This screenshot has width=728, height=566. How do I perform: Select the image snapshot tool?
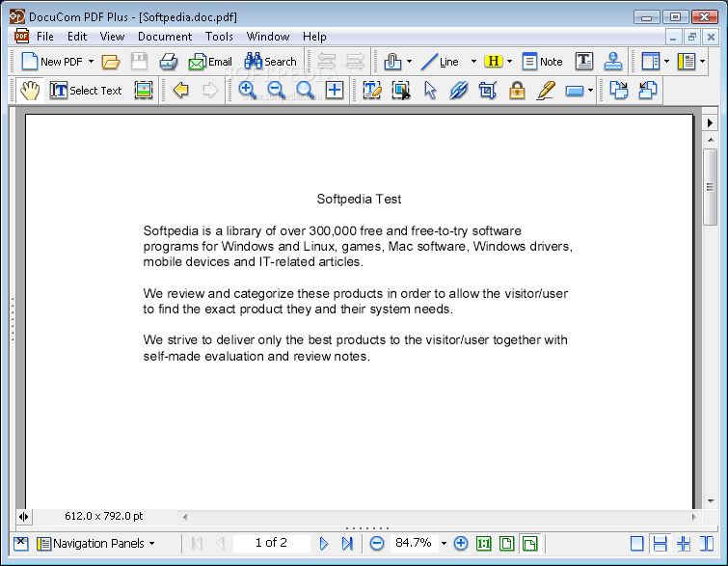pyautogui.click(x=144, y=90)
